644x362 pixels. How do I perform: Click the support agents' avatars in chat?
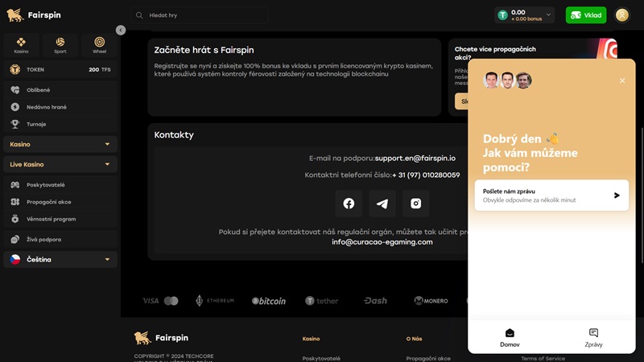click(x=507, y=80)
